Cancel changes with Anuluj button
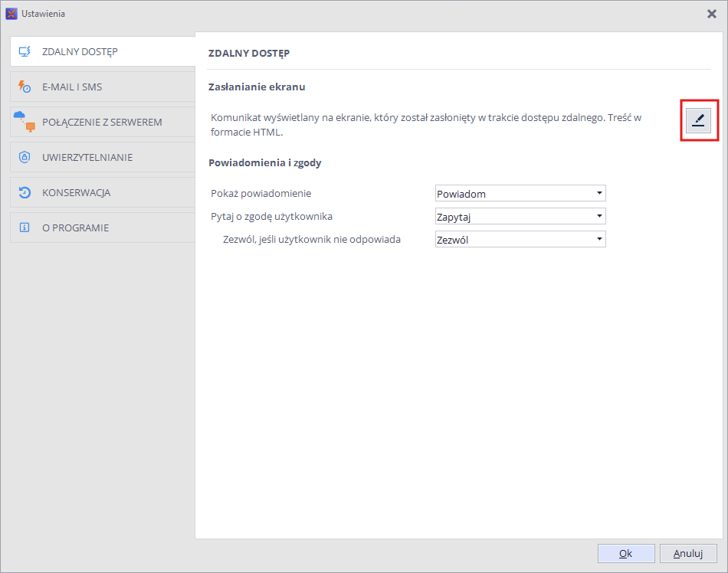This screenshot has height=573, width=728. click(x=688, y=554)
